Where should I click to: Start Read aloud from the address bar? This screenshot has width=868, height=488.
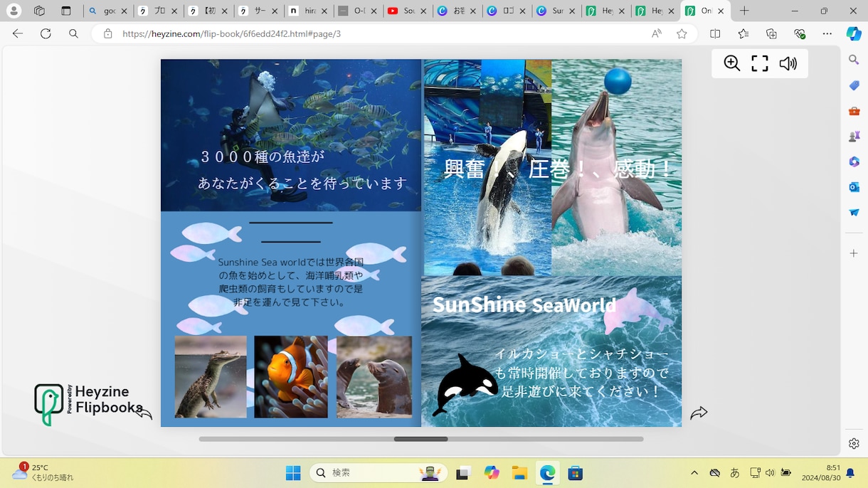coord(657,33)
